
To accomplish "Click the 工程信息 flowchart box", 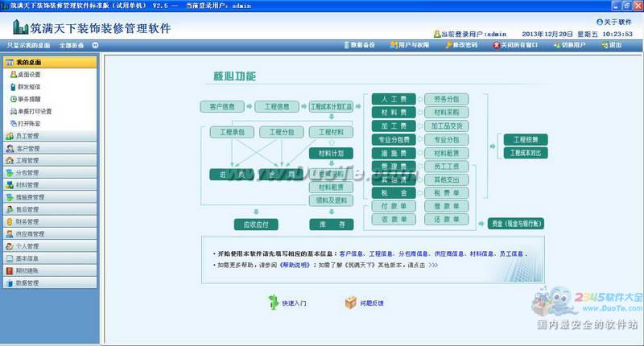I will [x=277, y=107].
